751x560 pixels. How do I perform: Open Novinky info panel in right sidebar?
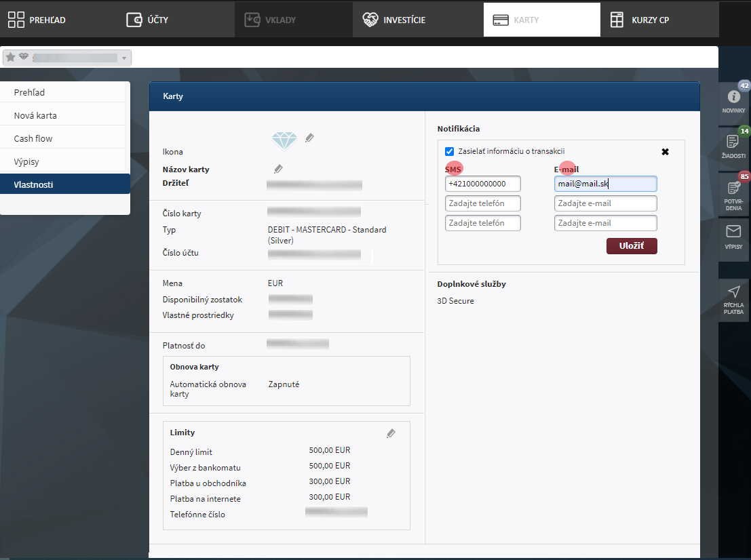[733, 101]
